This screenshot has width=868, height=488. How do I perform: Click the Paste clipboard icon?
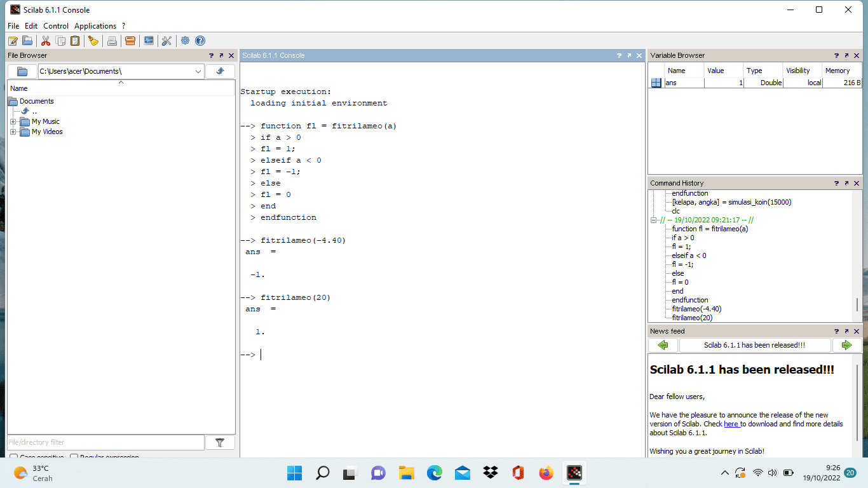tap(75, 41)
